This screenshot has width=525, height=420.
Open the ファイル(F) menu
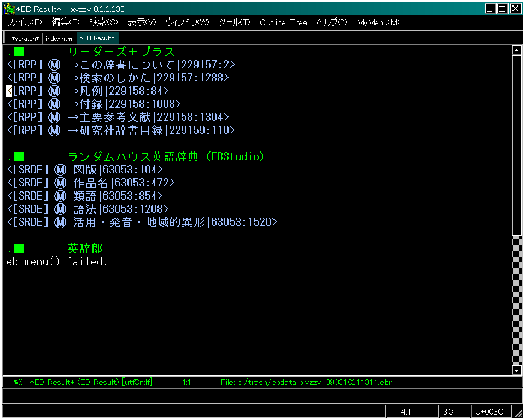pos(24,22)
